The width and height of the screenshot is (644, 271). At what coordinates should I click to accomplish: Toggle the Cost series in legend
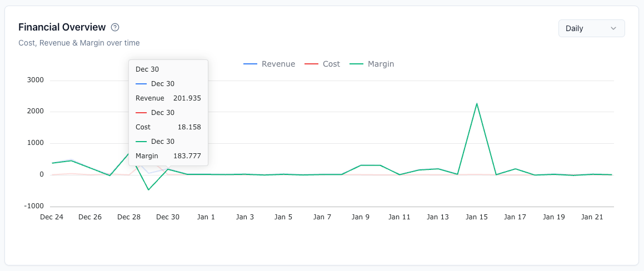tap(322, 64)
